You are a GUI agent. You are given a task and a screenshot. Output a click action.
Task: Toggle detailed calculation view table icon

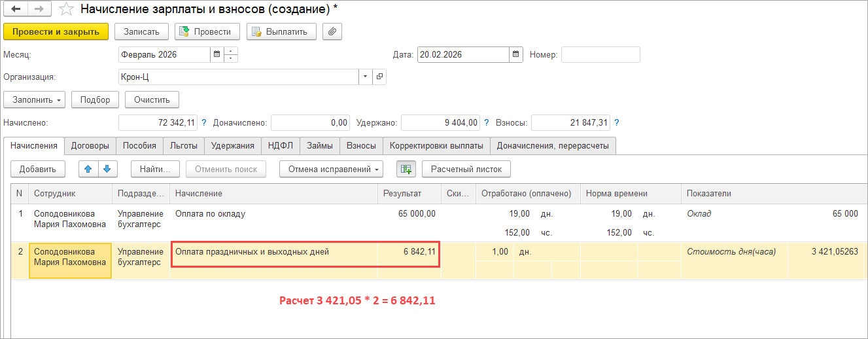coord(406,169)
